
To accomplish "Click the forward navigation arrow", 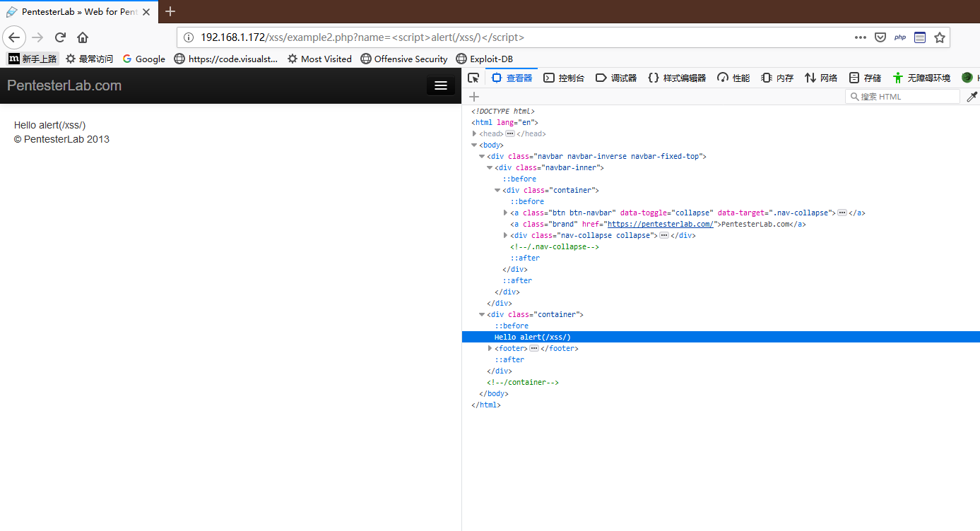I will [x=37, y=37].
